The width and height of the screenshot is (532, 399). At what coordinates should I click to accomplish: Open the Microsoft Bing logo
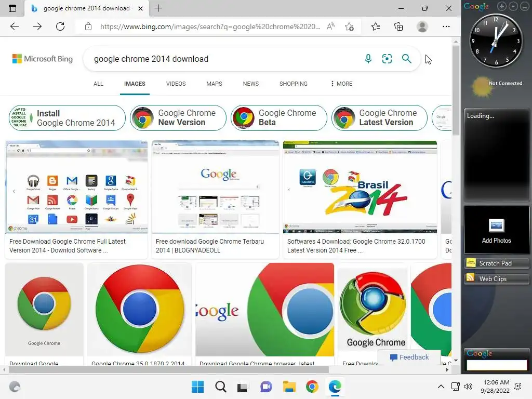pos(43,59)
